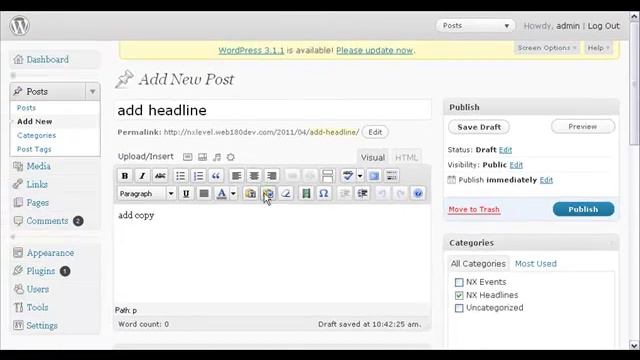Click the text color A icon
This screenshot has height=360, width=640.
221,193
